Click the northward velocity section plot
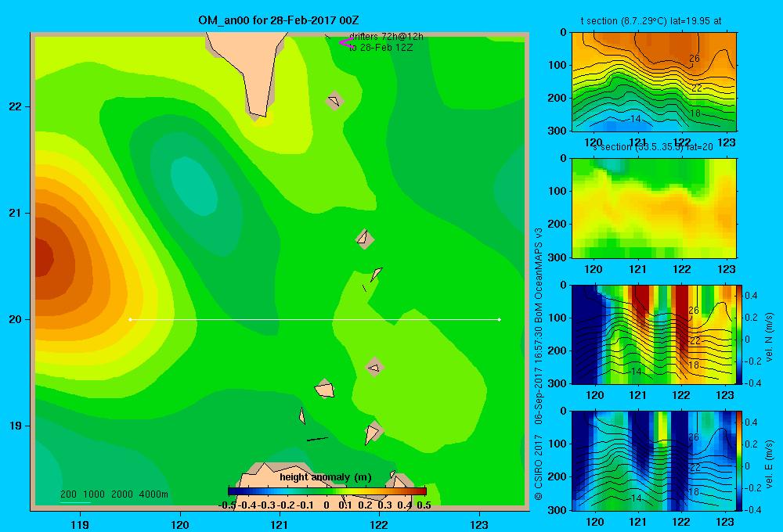 pos(654,334)
